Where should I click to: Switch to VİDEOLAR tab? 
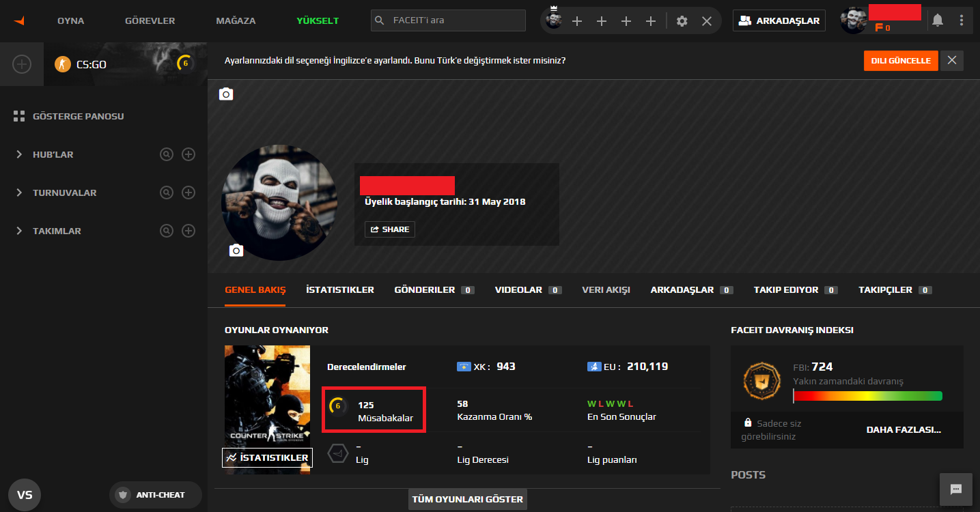pos(529,289)
